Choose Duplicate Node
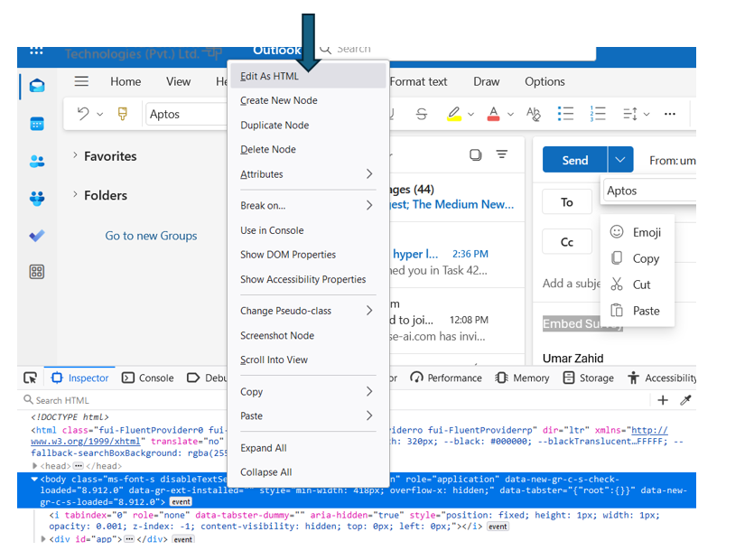 click(x=308, y=125)
